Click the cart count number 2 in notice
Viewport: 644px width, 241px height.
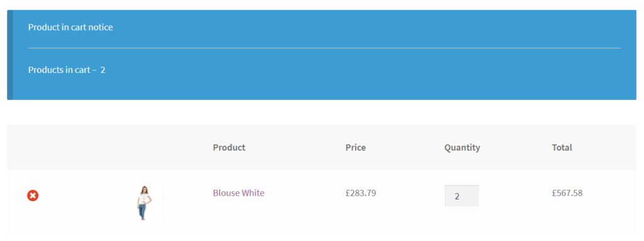(x=103, y=70)
